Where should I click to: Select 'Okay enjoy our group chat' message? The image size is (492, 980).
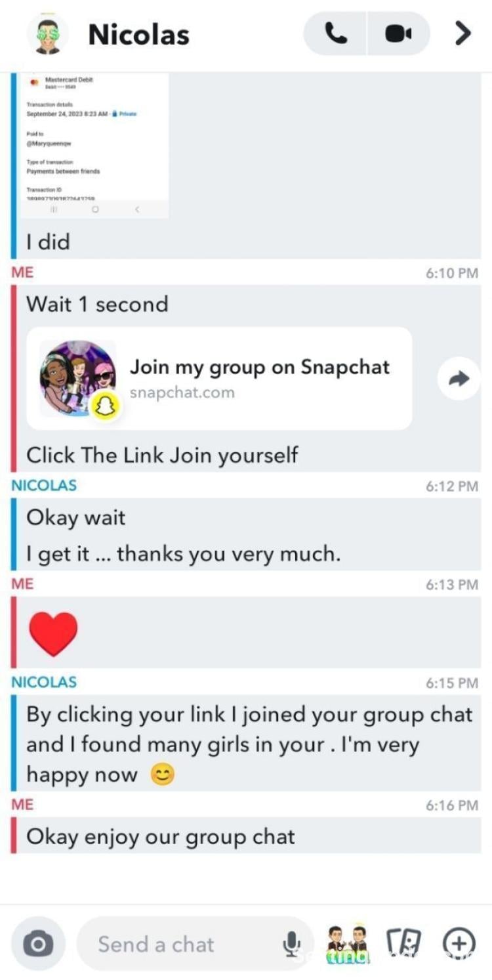[161, 836]
